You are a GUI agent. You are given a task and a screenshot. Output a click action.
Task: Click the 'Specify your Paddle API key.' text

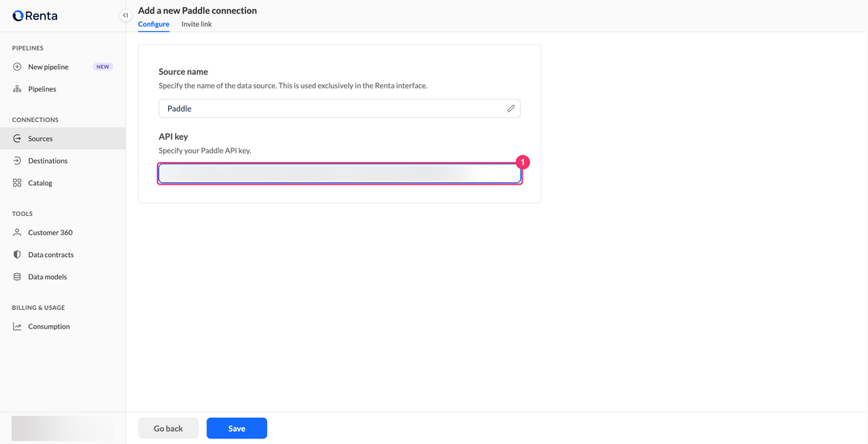tap(205, 150)
